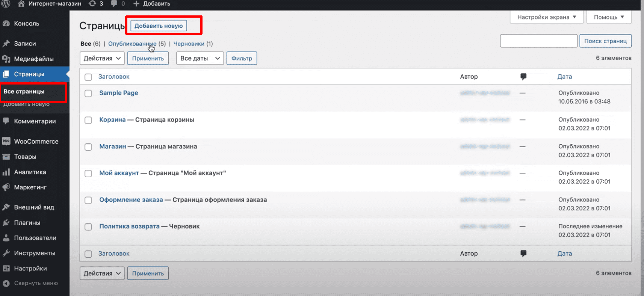644x296 pixels.
Task: Open the Аналитика bar chart icon
Action: [x=6, y=172]
